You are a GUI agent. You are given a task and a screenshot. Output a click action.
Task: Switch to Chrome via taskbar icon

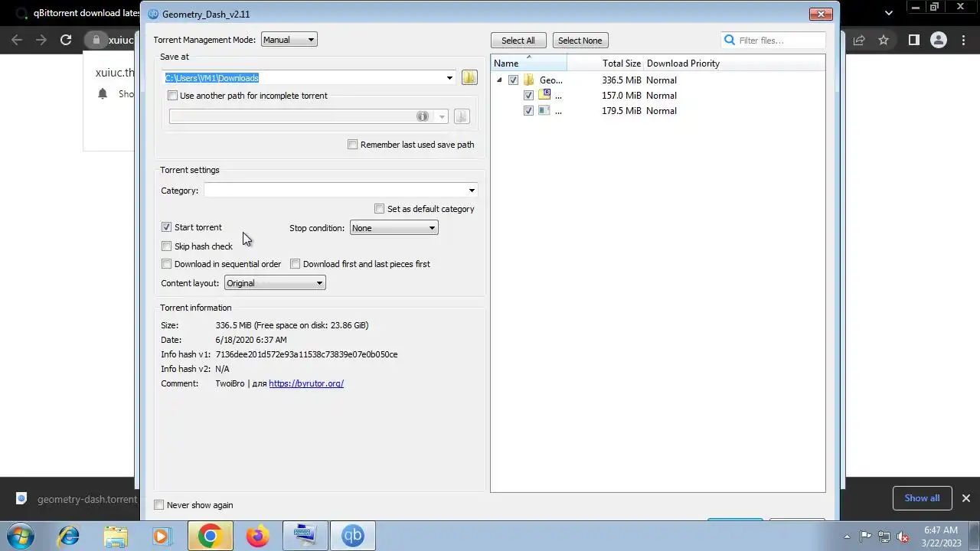coord(210,536)
